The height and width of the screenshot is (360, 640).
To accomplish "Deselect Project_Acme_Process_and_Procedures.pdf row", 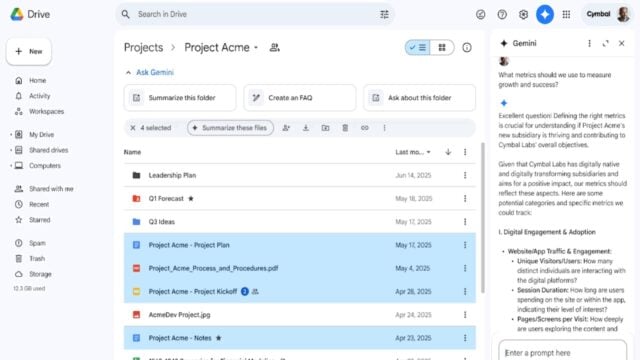I will pyautogui.click(x=300, y=268).
